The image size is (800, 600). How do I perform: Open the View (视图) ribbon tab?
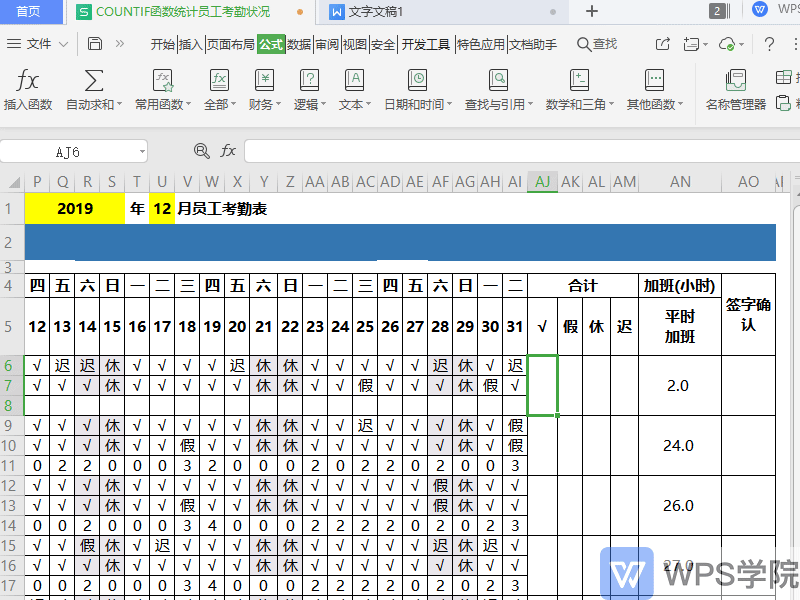pos(355,44)
